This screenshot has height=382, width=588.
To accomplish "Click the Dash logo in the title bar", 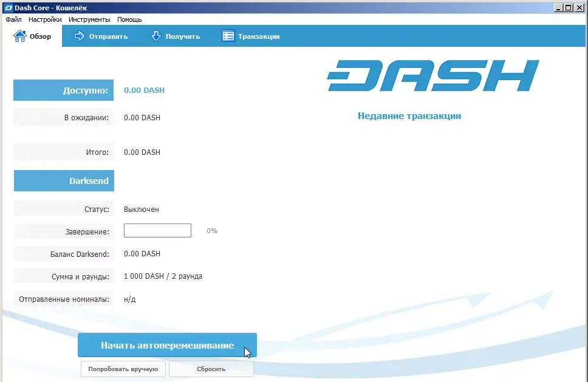I will click(8, 7).
